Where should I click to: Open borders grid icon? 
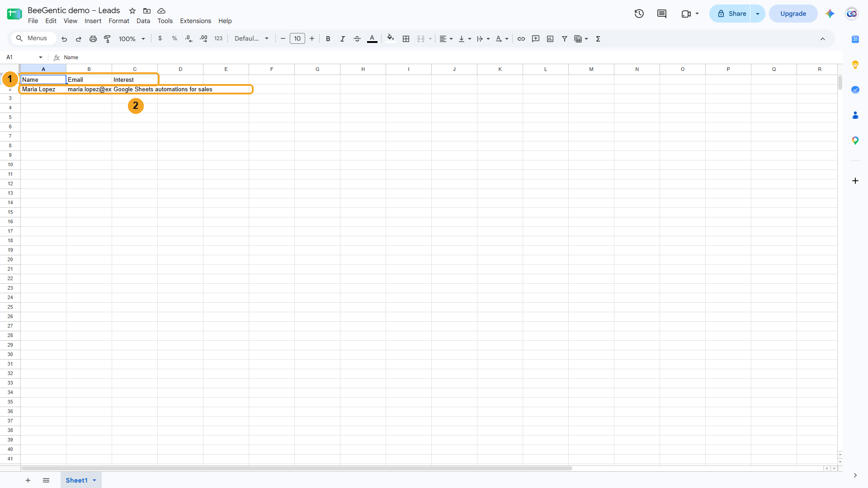pyautogui.click(x=406, y=39)
